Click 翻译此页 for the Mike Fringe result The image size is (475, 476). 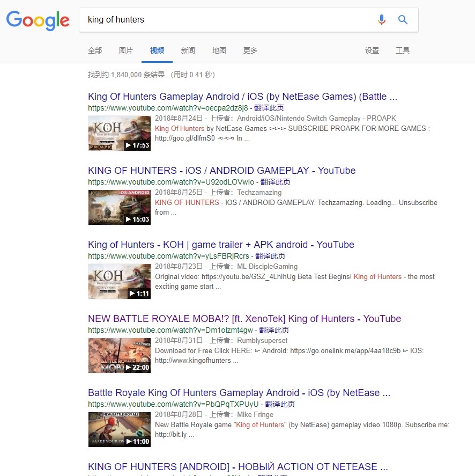pos(279,404)
